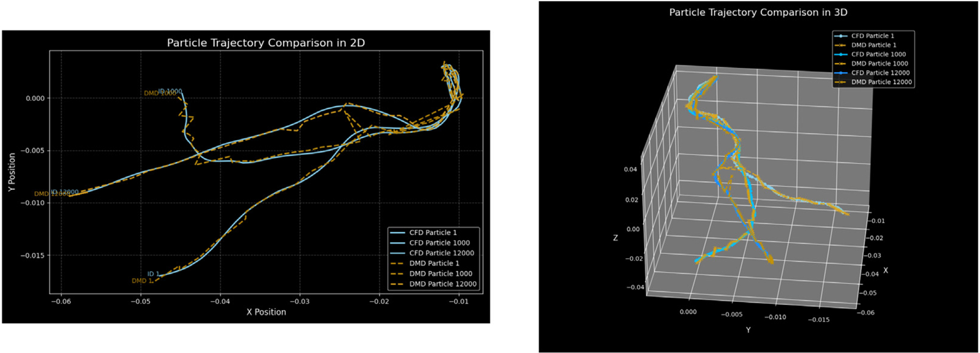Click the 0.04 tick on the 3D Z axis
This screenshot has height=353, width=980.
pos(630,170)
